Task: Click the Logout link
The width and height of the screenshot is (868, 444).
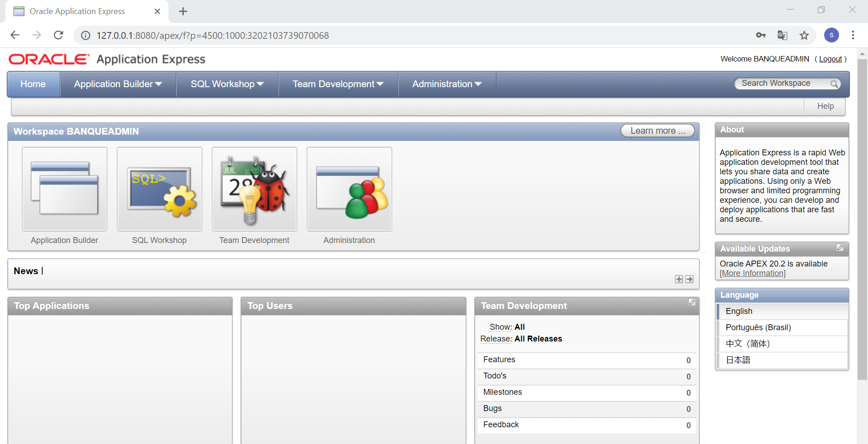Action: 830,59
